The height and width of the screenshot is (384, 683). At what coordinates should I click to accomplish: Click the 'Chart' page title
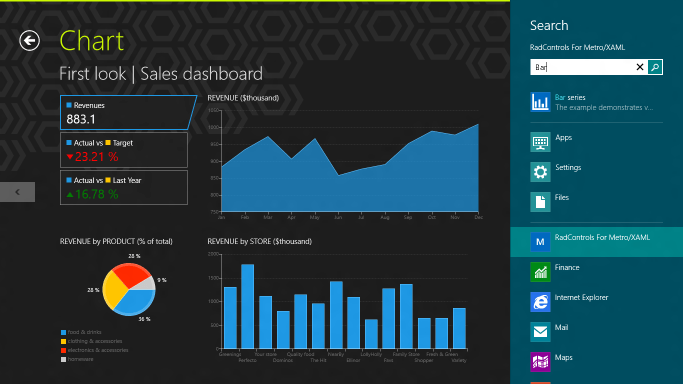point(91,41)
